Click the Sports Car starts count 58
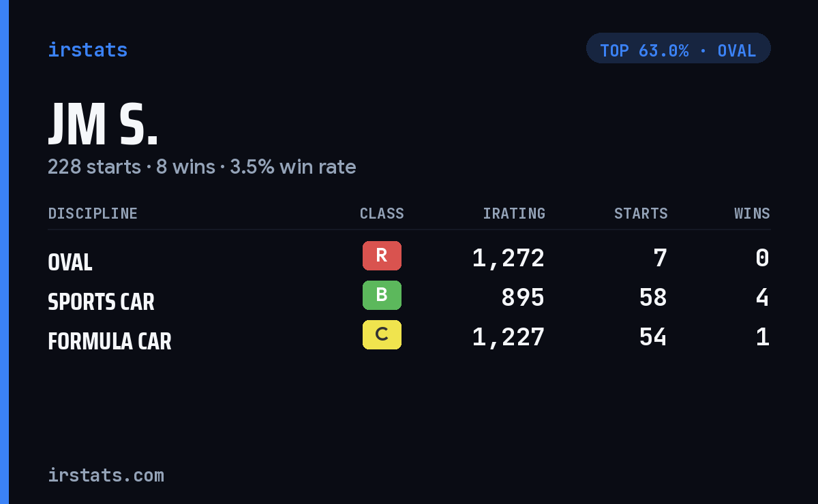 (653, 298)
